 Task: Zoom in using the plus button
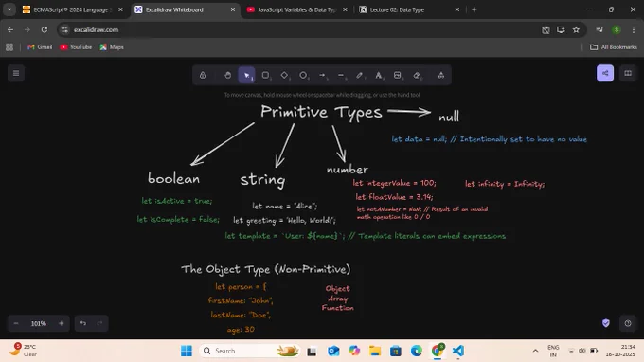(62, 323)
